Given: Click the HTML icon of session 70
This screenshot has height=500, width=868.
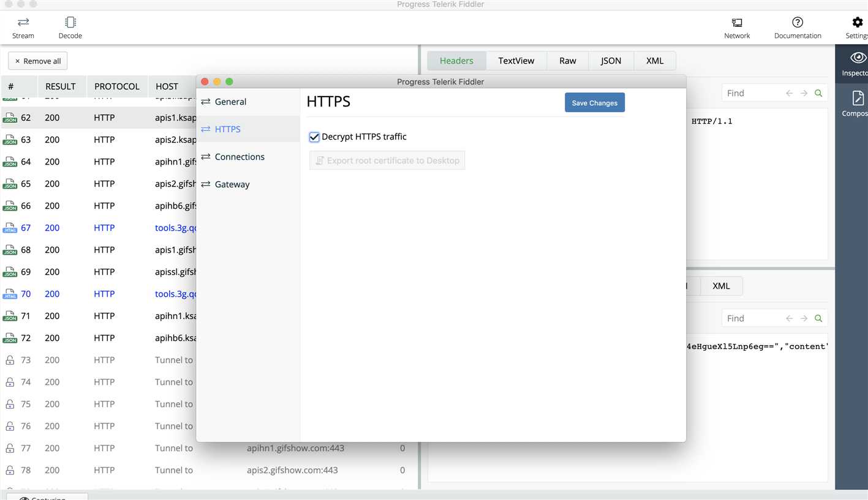Looking at the screenshot, I should click(10, 294).
